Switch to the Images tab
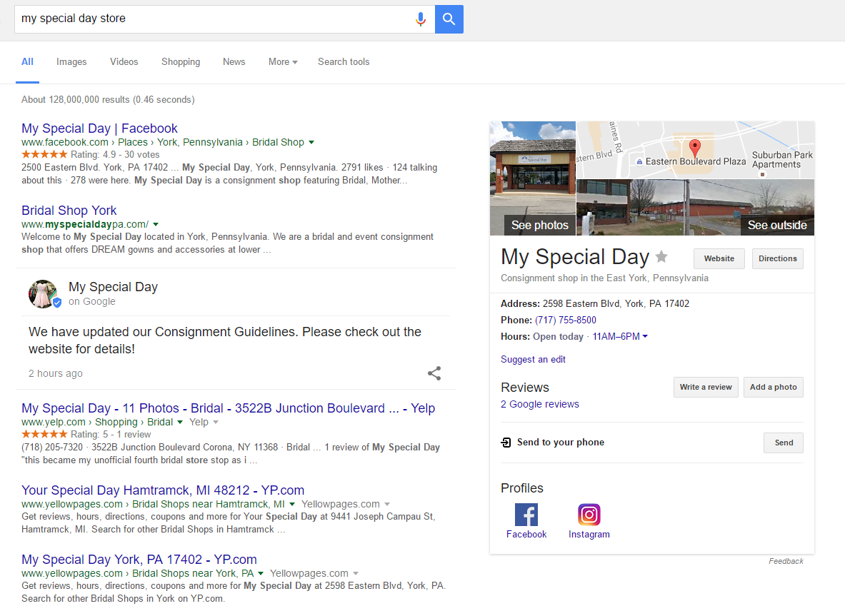The height and width of the screenshot is (616, 845). click(71, 62)
